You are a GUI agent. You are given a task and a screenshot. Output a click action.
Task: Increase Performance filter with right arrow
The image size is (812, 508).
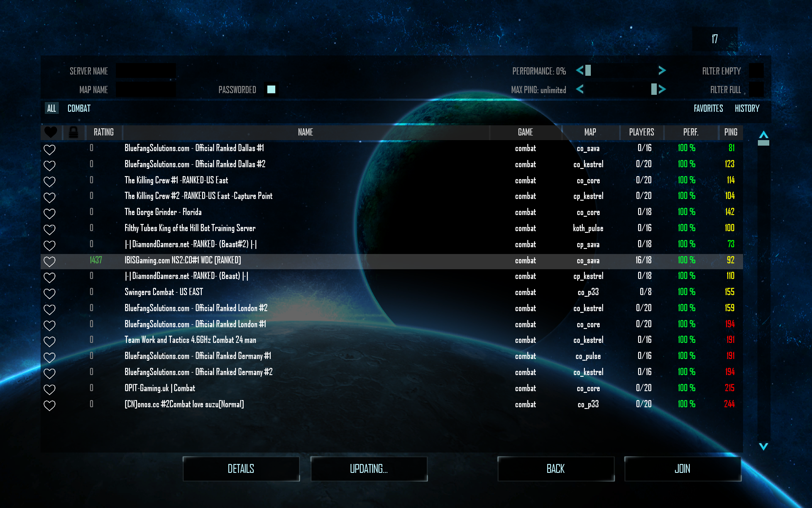tap(662, 70)
